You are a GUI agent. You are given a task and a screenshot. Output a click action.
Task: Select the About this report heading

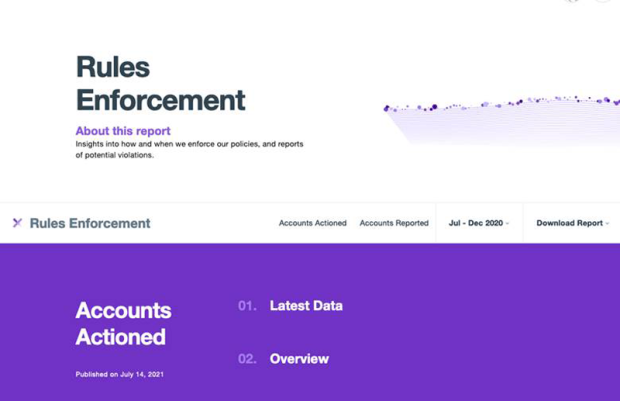tap(123, 131)
